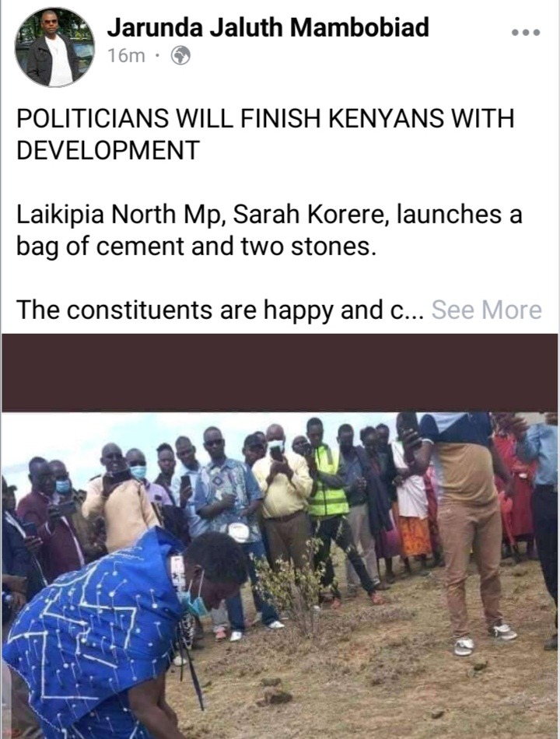Click the dark banner above the photo

pyautogui.click(x=279, y=373)
